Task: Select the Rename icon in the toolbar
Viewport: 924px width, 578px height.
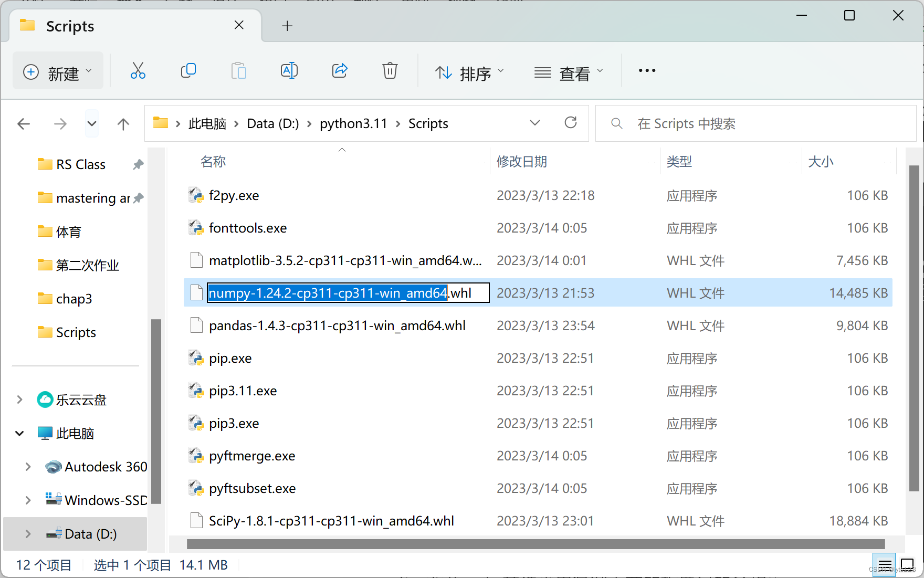Action: tap(289, 70)
